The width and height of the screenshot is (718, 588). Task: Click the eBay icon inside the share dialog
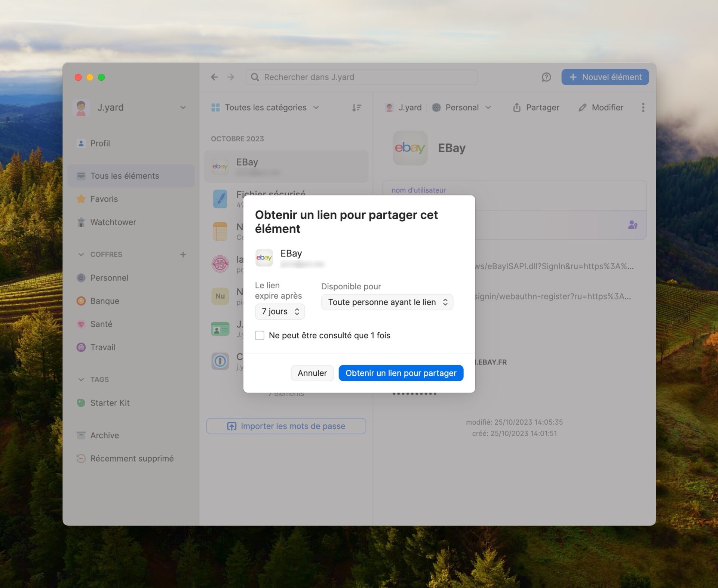pyautogui.click(x=264, y=258)
